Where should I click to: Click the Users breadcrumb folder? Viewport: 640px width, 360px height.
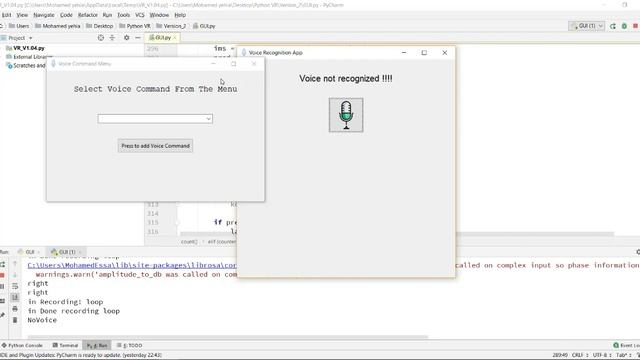click(19, 26)
